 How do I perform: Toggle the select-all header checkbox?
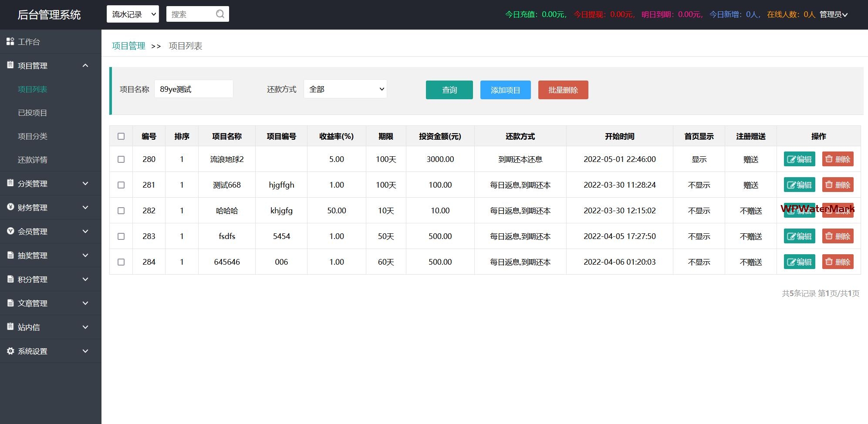pos(121,136)
